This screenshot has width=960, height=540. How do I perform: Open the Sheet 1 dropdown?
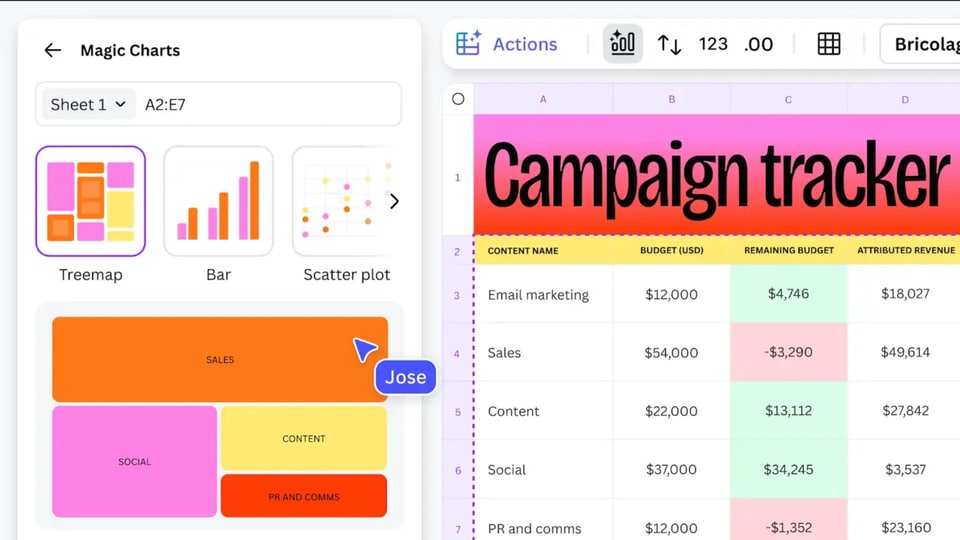point(88,105)
